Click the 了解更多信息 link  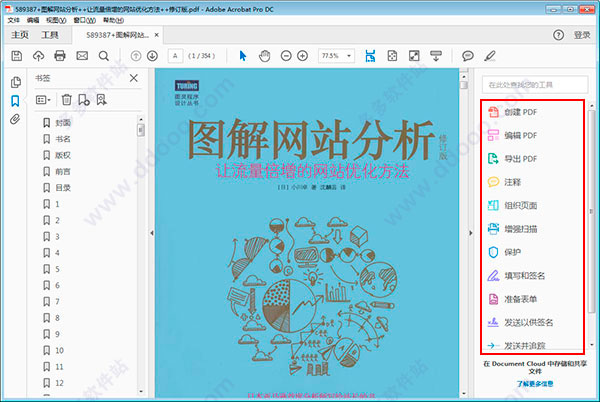point(535,384)
